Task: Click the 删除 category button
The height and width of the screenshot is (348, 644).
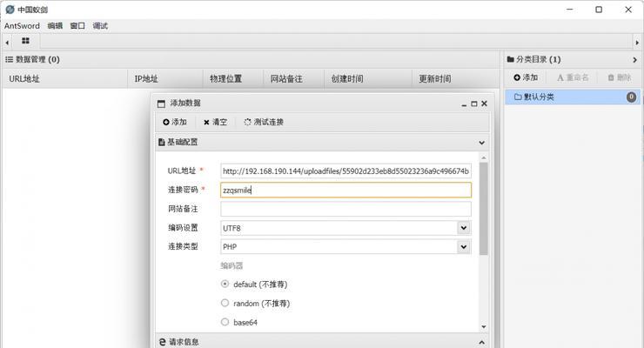Action: [620, 77]
